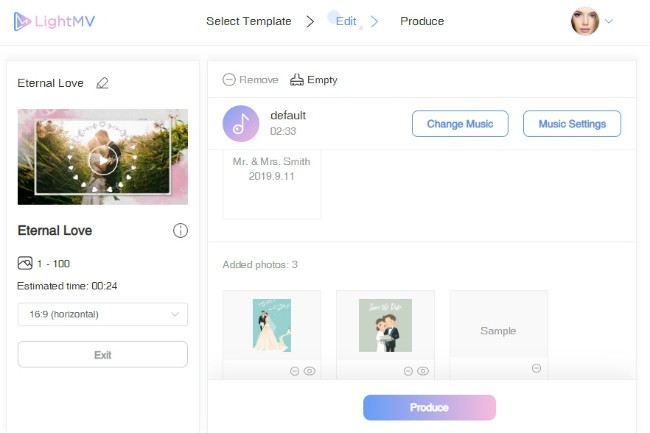
Task: Expand the user profile menu arrow
Action: click(609, 21)
